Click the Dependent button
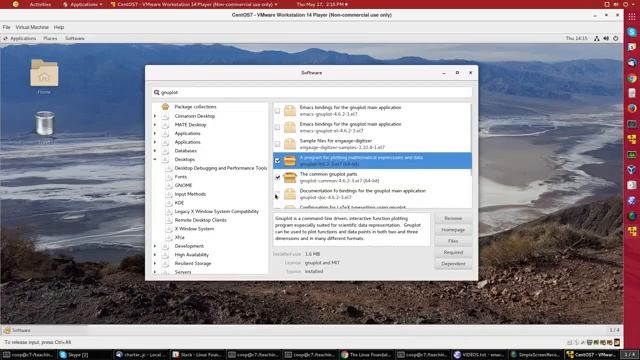640x360 pixels. click(453, 264)
